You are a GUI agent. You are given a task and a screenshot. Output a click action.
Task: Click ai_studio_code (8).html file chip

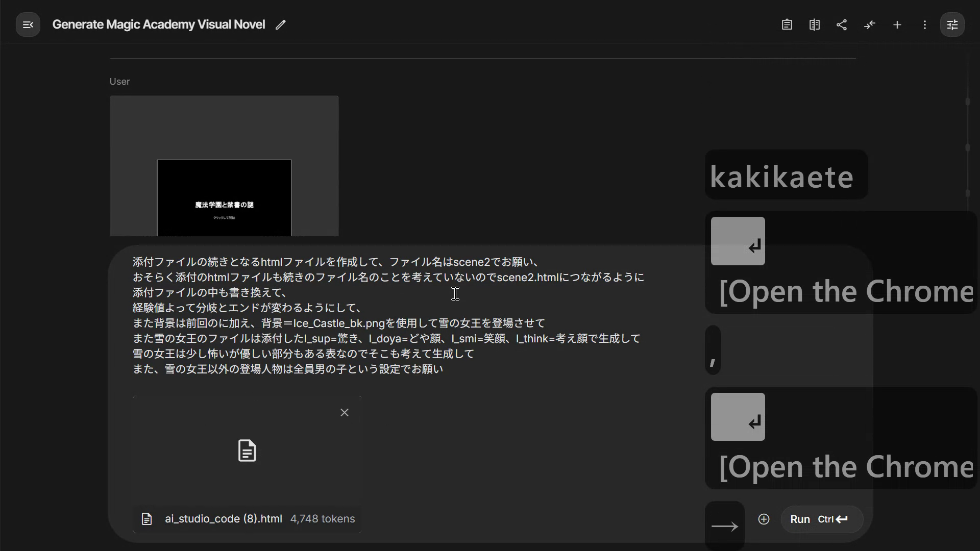point(223,519)
